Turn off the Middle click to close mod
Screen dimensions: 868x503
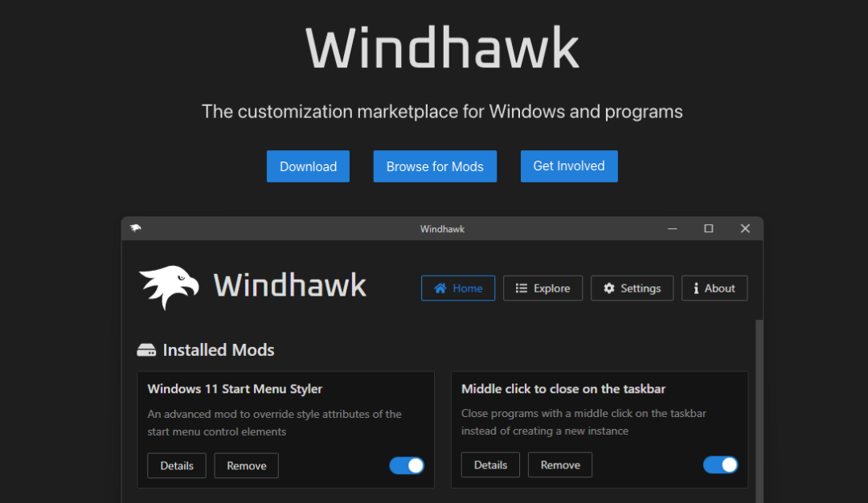(x=720, y=464)
